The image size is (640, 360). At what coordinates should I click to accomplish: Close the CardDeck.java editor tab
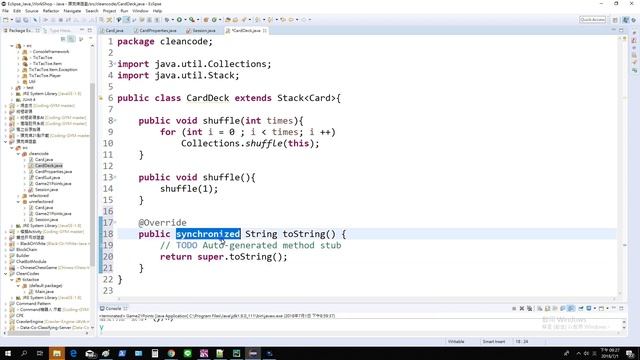click(x=264, y=31)
